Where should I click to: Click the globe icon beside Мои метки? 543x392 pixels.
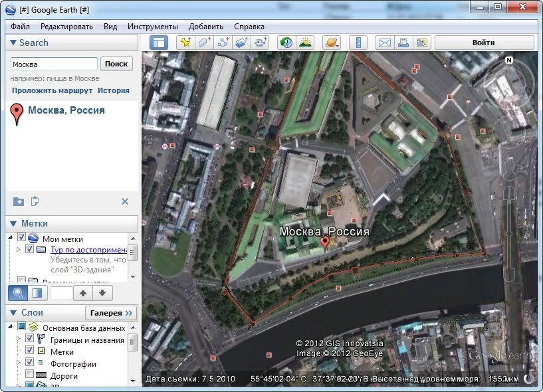33,239
